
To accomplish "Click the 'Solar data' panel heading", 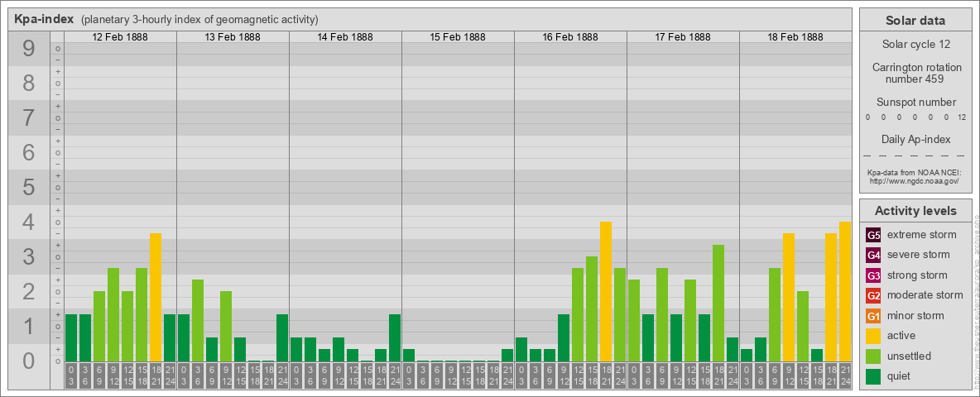I will (915, 21).
